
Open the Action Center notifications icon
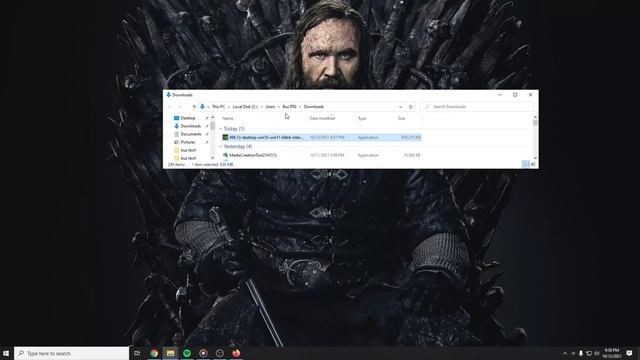[x=629, y=353]
